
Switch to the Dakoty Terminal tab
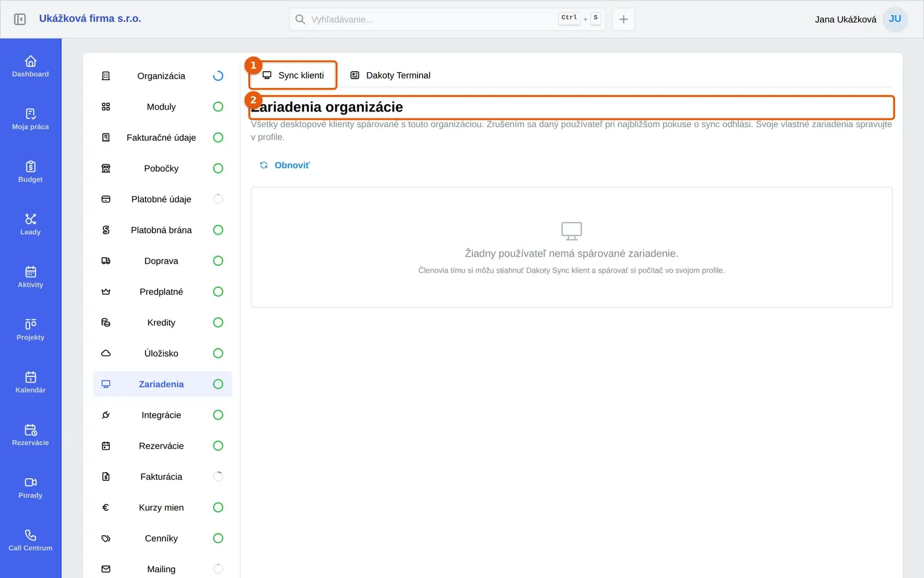390,75
